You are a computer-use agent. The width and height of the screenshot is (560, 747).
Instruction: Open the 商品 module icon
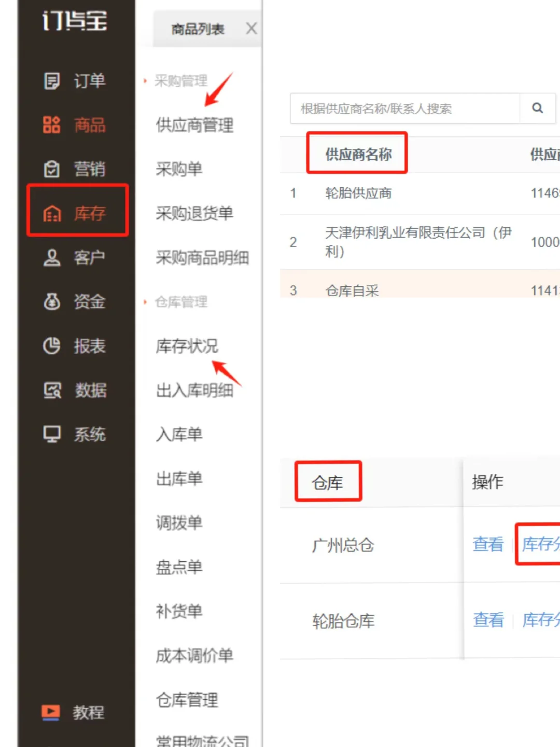[x=51, y=125]
